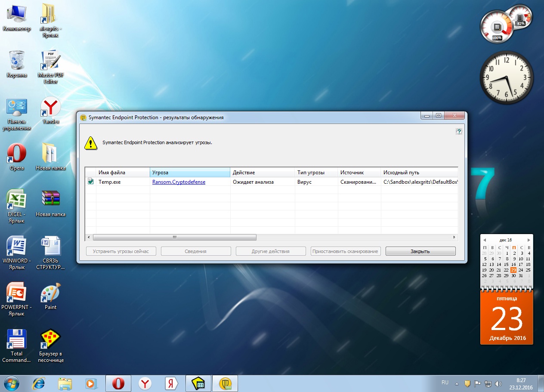Open the Корзина recycle bin
The image size is (544, 392).
point(17,64)
